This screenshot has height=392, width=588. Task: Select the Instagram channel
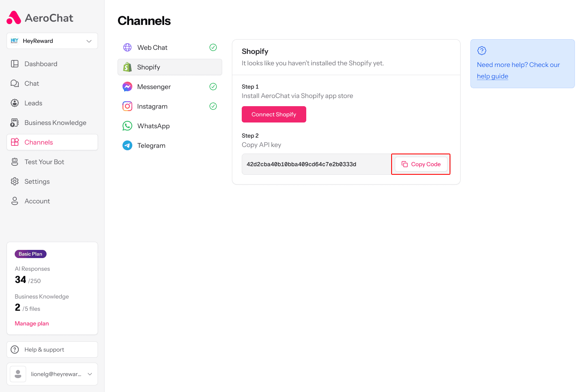click(x=170, y=106)
